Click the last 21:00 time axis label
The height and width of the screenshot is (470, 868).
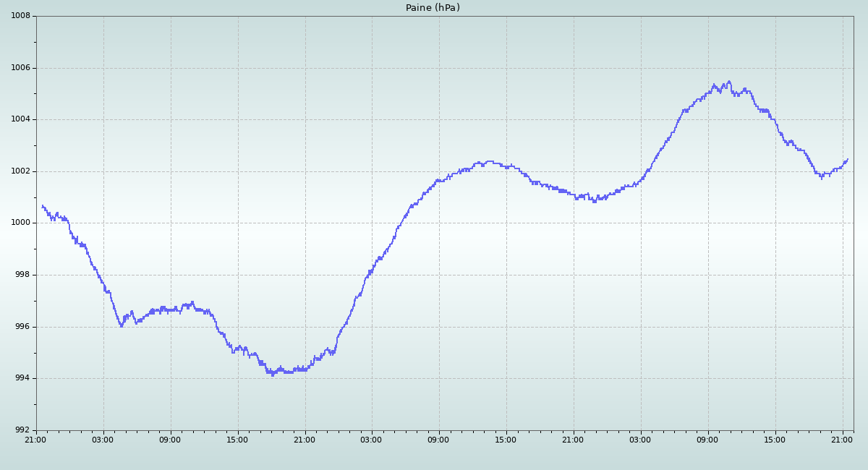click(842, 440)
